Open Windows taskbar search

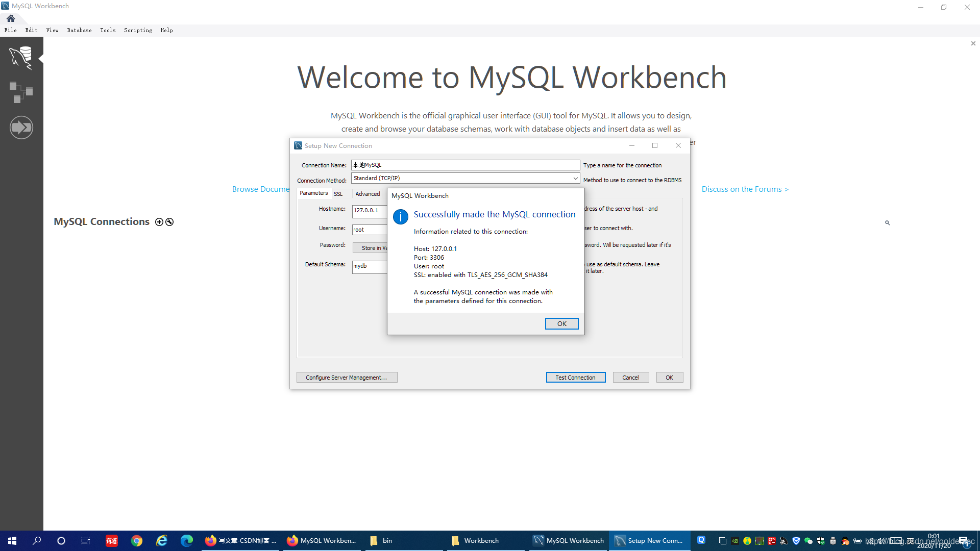pos(37,541)
